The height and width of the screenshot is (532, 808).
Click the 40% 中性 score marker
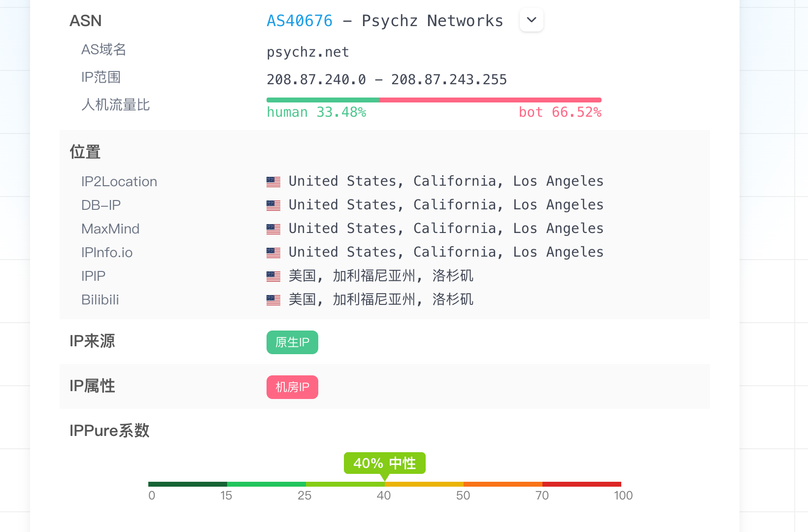click(385, 463)
